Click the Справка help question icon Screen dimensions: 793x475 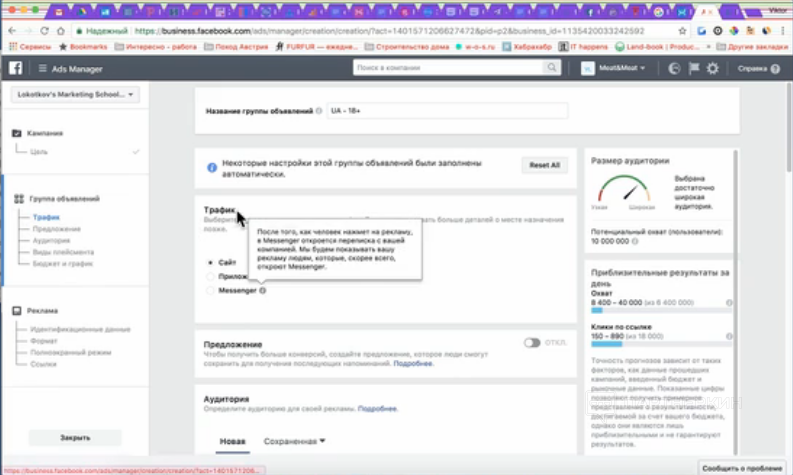coord(775,68)
